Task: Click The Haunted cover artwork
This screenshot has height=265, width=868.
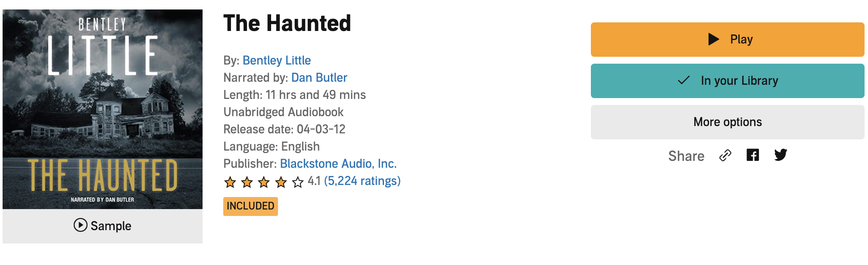Action: (103, 109)
